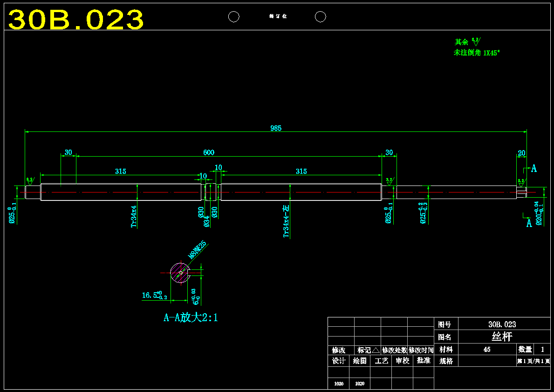The height and width of the screenshot is (392, 554).
Task: Click the lower A section marker
Action: pyautogui.click(x=529, y=223)
